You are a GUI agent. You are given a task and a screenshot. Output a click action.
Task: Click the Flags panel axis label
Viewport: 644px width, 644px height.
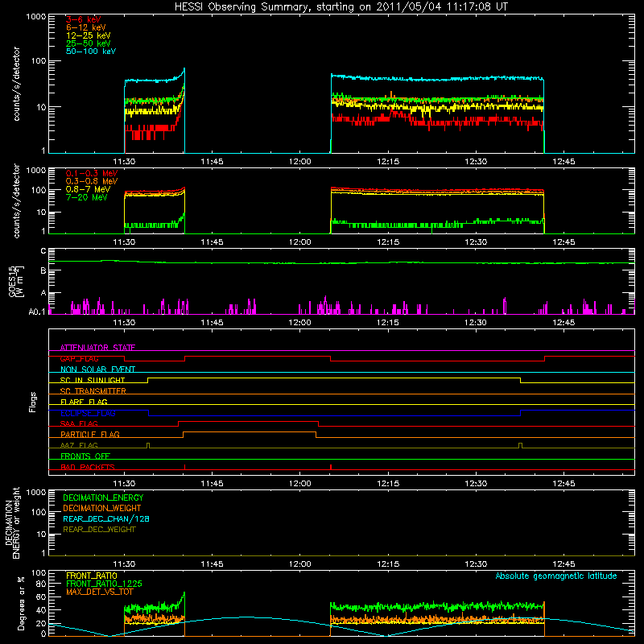[33, 402]
